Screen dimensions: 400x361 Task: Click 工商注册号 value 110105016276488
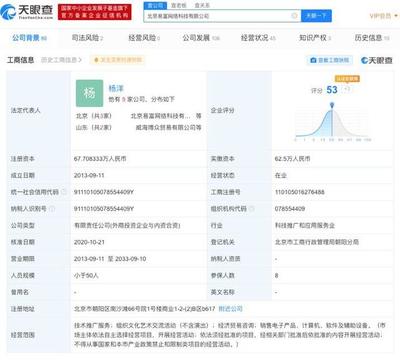pos(299,192)
